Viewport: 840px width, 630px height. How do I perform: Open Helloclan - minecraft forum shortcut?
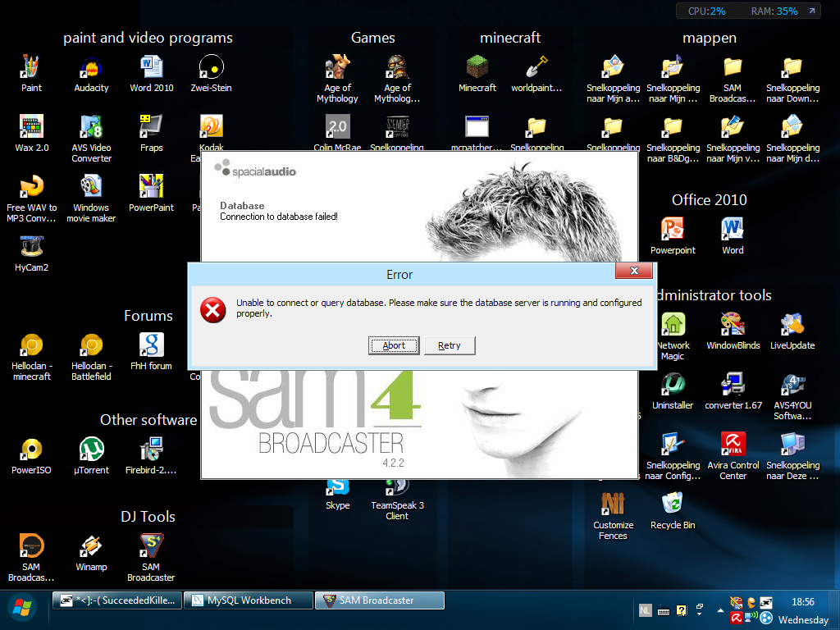tap(32, 356)
